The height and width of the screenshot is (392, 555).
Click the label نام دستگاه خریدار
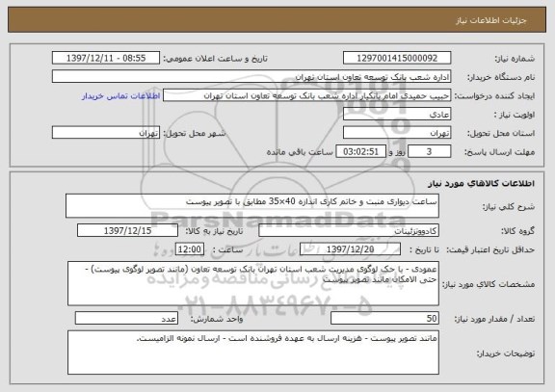pos(501,77)
